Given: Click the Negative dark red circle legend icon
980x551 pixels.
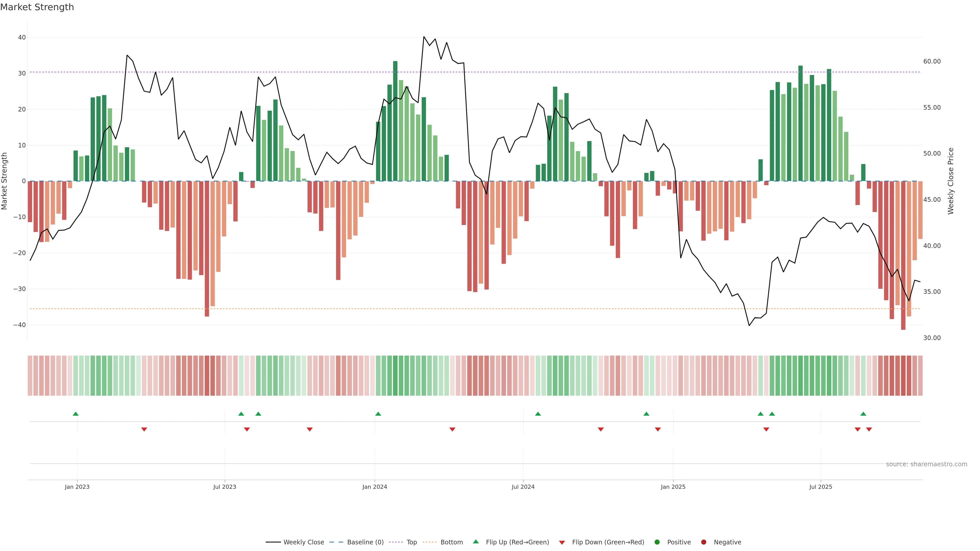Looking at the screenshot, I should 703,542.
